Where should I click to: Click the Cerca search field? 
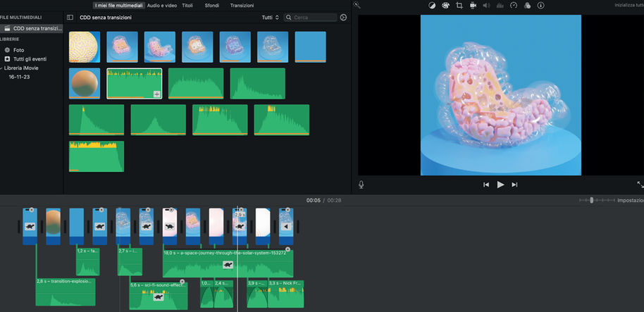tap(311, 18)
